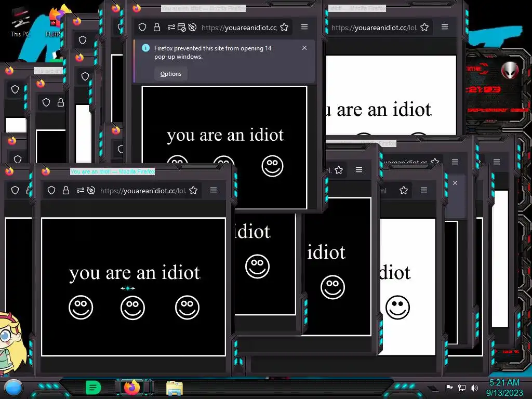Bookmark page with star in pop-up notification window
532x399 pixels.
(x=284, y=27)
